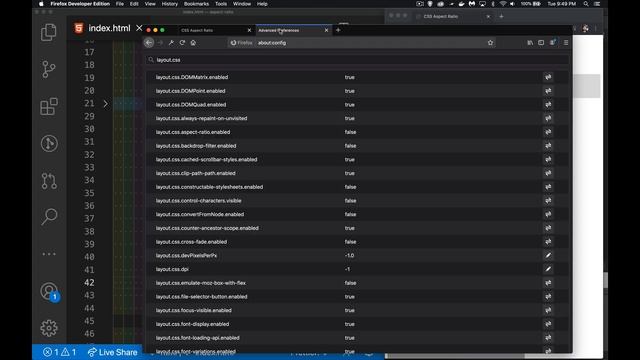Open Bookmarks menu in menu bar
Viewport: 640px width, 360px height.
coord(196,4)
